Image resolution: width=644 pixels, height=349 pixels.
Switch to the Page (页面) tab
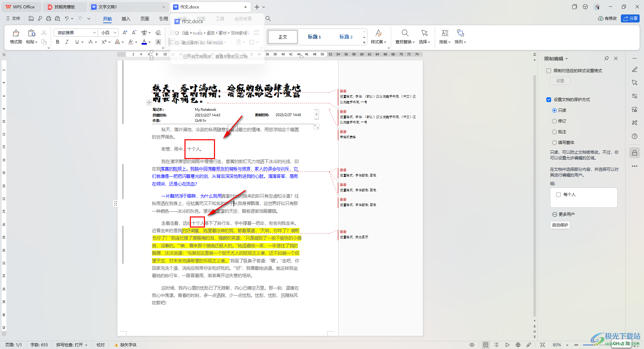[x=145, y=19]
